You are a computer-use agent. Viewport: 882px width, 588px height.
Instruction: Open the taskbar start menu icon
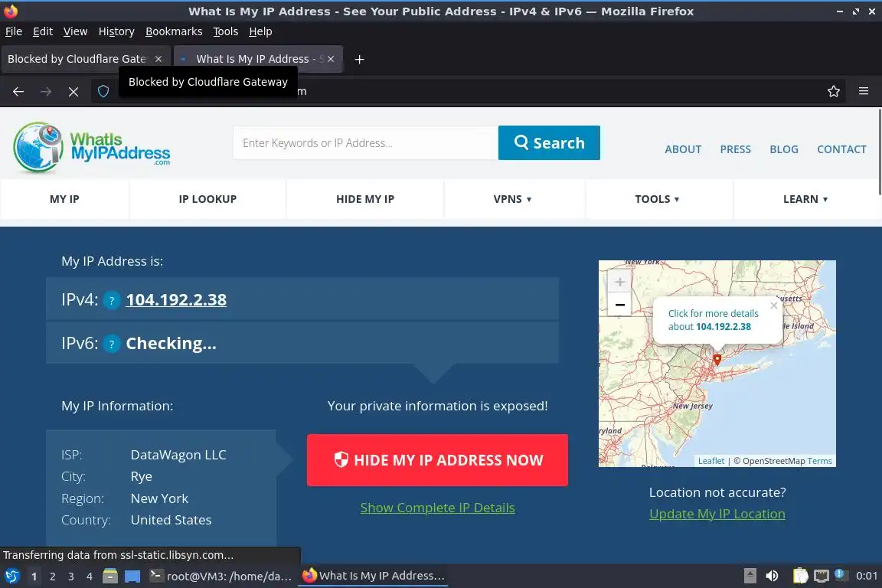pyautogui.click(x=11, y=576)
